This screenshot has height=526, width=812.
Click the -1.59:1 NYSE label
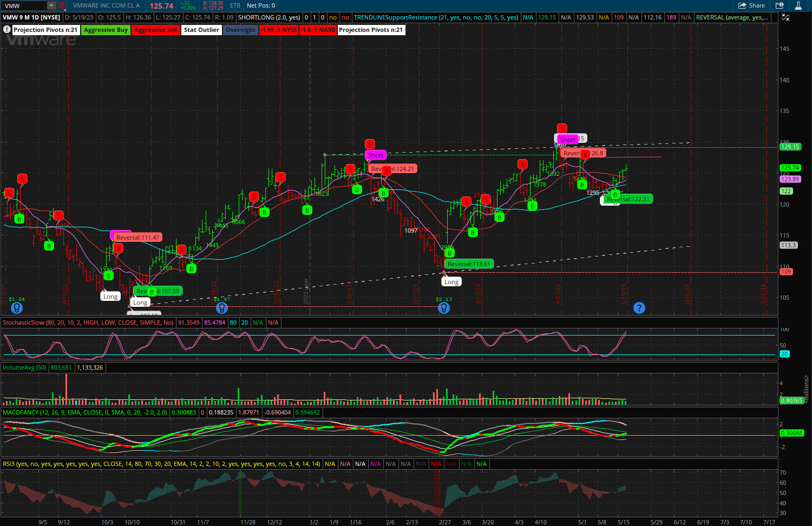[279, 30]
